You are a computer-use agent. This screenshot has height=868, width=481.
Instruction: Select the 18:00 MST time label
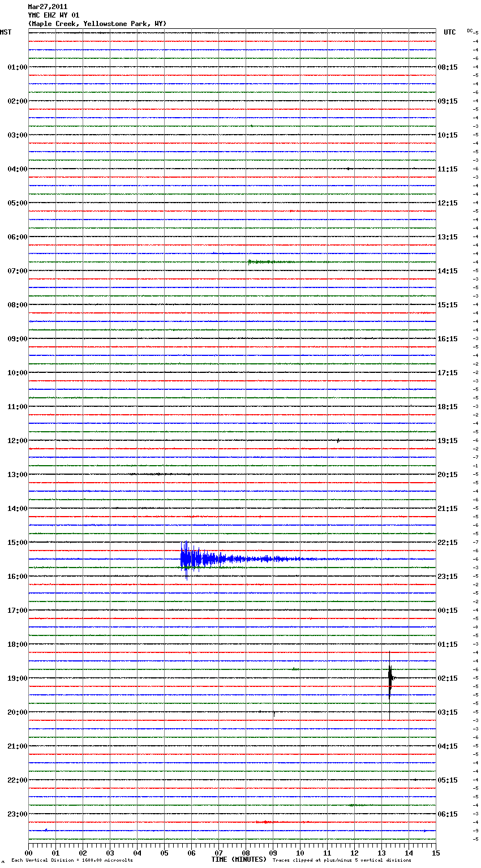pyautogui.click(x=18, y=644)
